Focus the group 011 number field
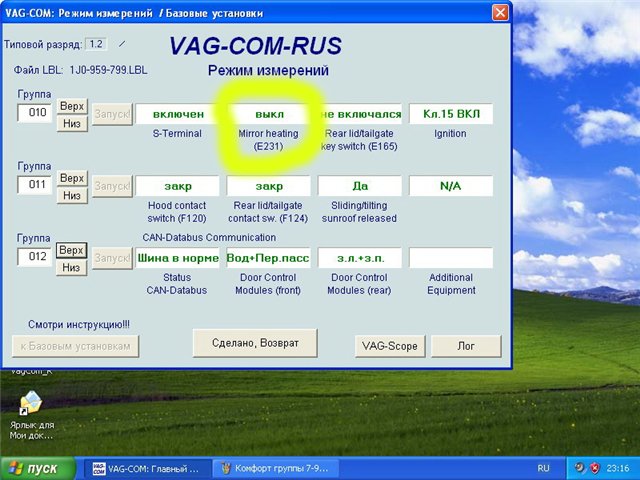Image resolution: width=640 pixels, height=480 pixels. (x=35, y=184)
